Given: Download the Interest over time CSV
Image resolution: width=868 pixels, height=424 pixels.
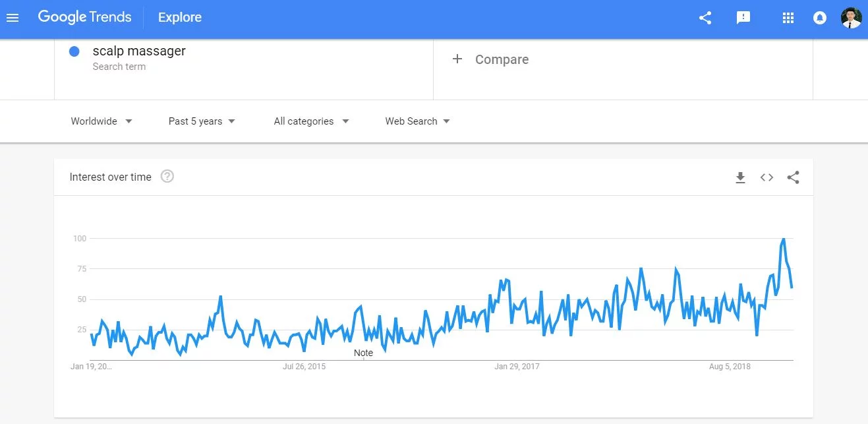Looking at the screenshot, I should pos(740,177).
